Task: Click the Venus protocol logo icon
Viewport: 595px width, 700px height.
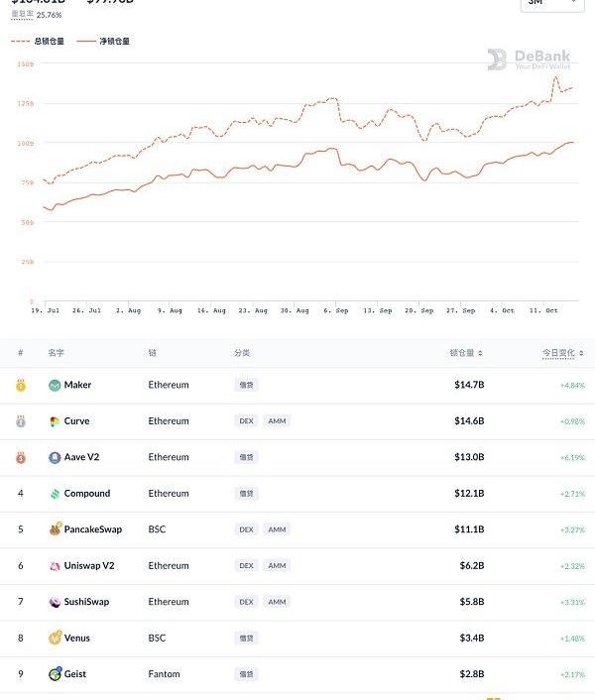Action: tap(55, 638)
